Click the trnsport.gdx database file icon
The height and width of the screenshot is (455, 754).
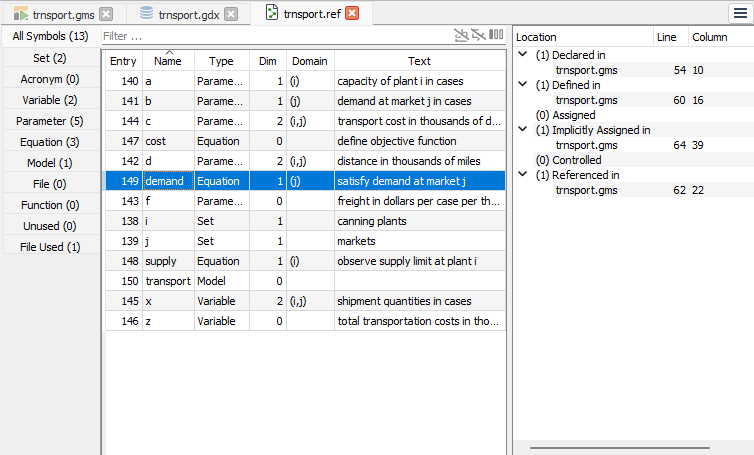147,14
